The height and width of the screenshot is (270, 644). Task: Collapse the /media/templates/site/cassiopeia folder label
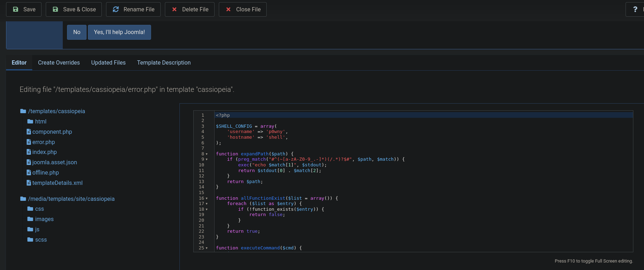pyautogui.click(x=71, y=199)
